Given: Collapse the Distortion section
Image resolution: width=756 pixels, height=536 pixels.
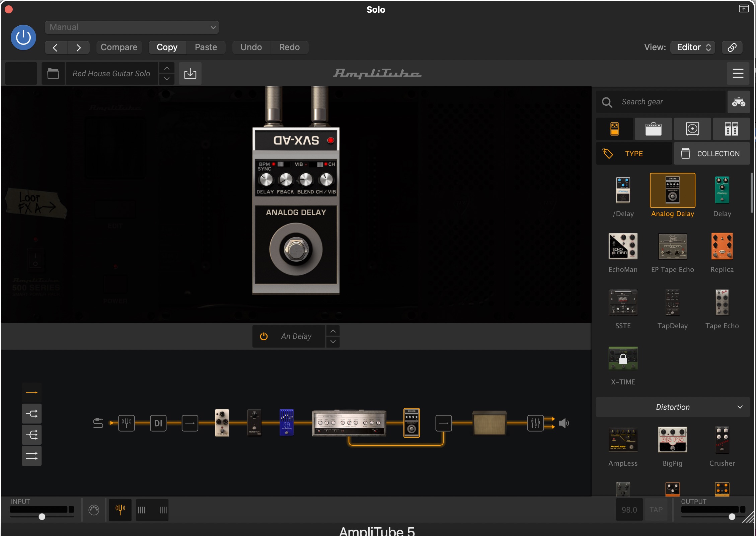Looking at the screenshot, I should pos(673,407).
